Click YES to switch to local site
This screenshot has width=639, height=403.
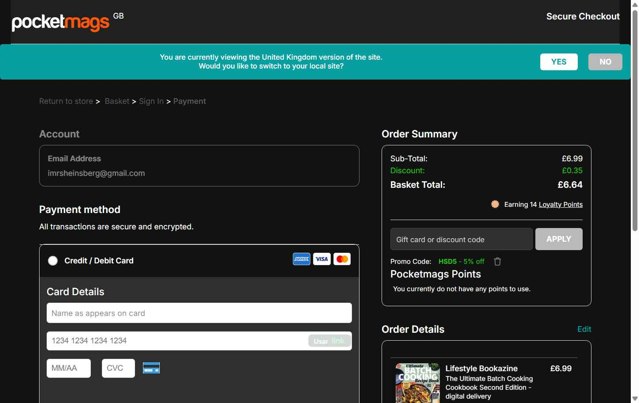(559, 62)
